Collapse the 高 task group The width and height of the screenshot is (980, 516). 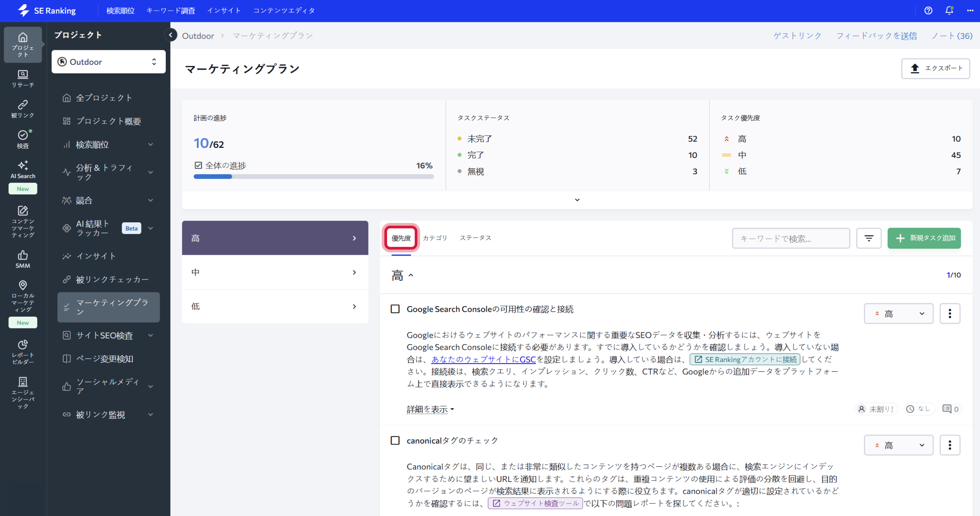[410, 275]
